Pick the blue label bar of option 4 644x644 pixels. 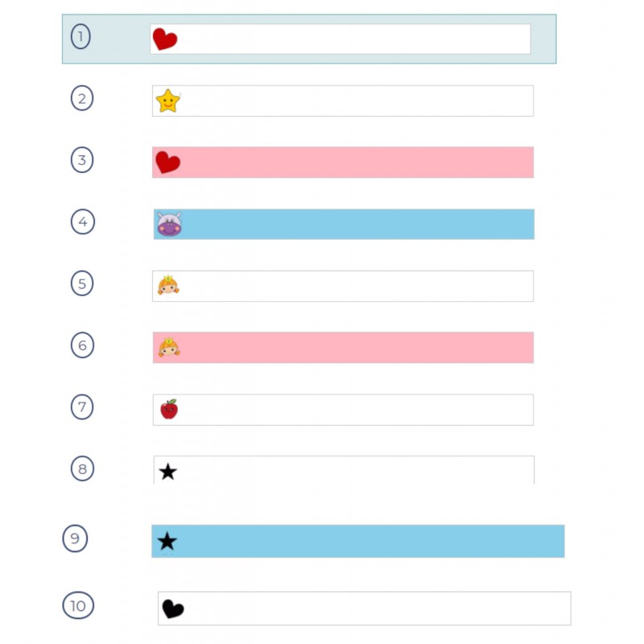point(345,225)
